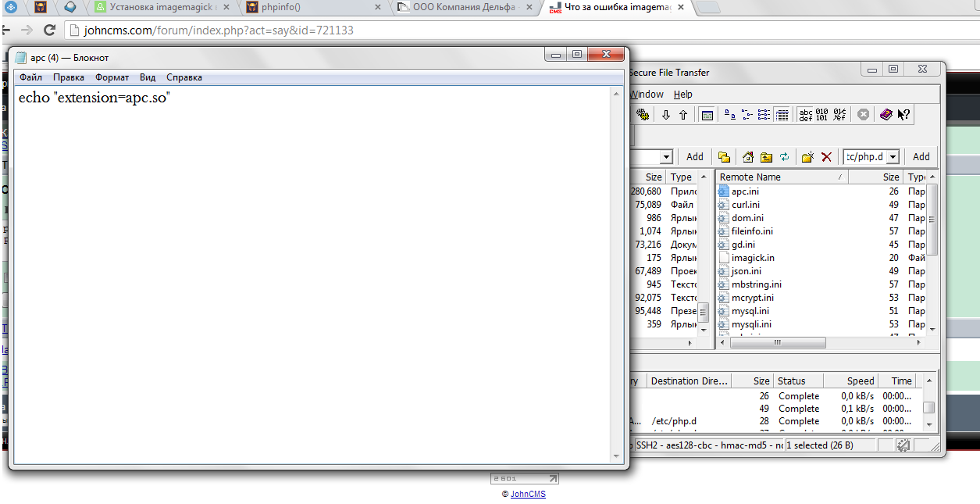Select Binary transfer mode (010 101)
The image size is (980, 504).
click(x=822, y=115)
